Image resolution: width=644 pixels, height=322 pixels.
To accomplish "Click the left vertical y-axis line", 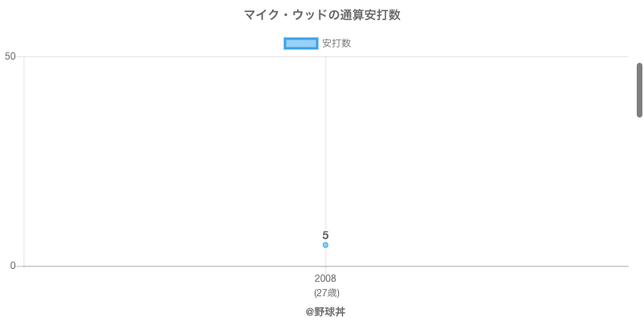I will pyautogui.click(x=24, y=161).
